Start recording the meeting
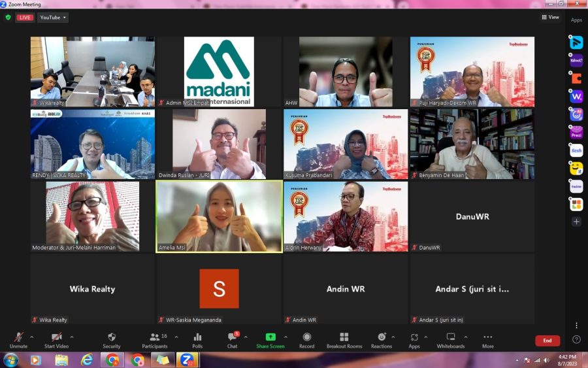The height and width of the screenshot is (368, 588). coord(306,339)
